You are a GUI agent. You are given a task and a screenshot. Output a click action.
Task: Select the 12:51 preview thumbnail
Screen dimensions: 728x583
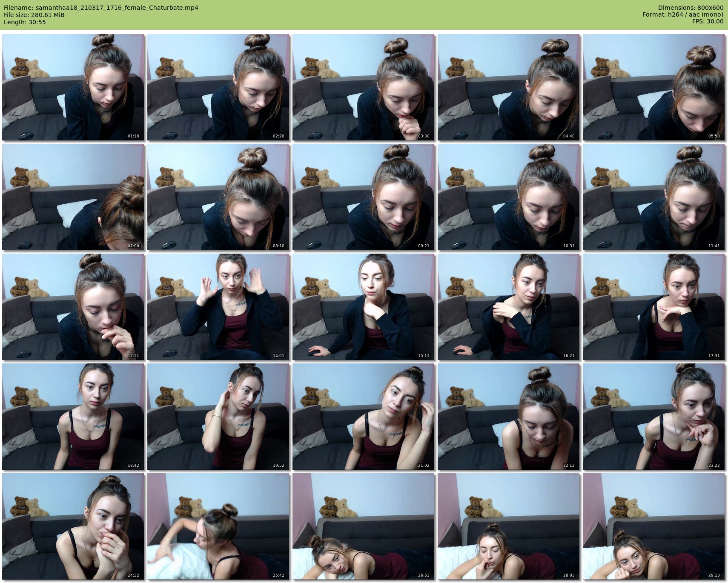pos(73,307)
